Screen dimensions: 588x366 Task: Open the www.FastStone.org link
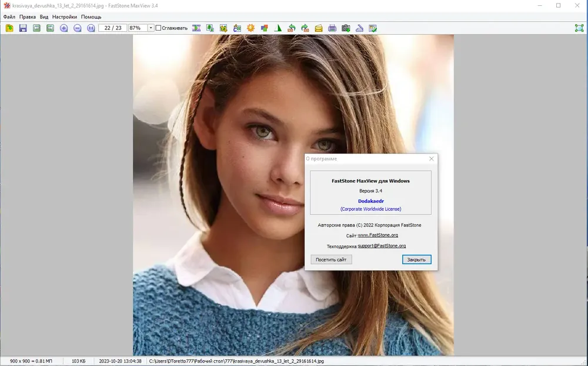point(378,235)
